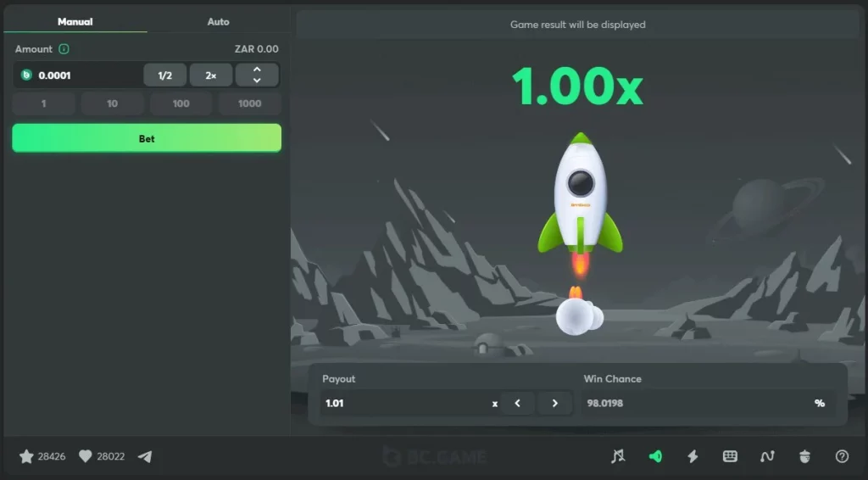Click the Win Chance label
The width and height of the screenshot is (868, 480).
(x=612, y=379)
